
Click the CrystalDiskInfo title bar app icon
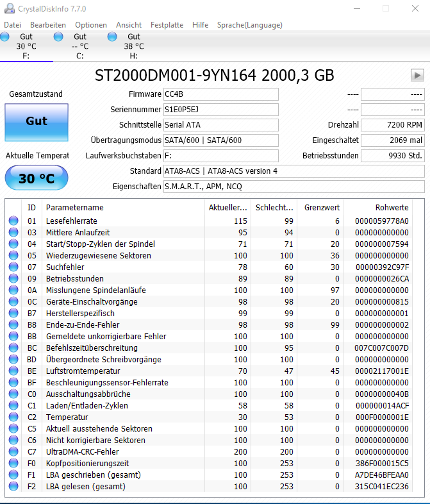pos(10,9)
